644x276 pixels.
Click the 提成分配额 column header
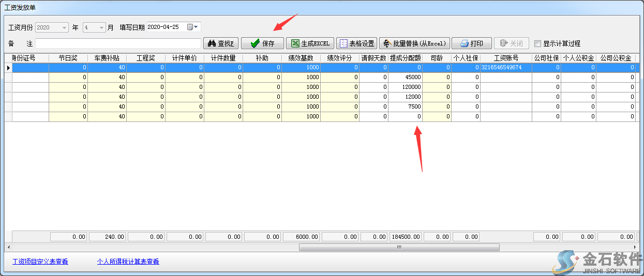405,58
